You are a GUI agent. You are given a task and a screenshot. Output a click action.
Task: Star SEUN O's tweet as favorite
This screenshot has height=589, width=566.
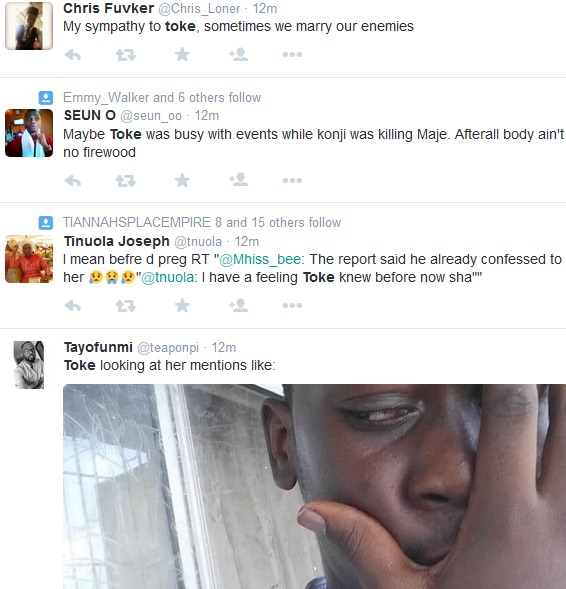[x=182, y=180]
